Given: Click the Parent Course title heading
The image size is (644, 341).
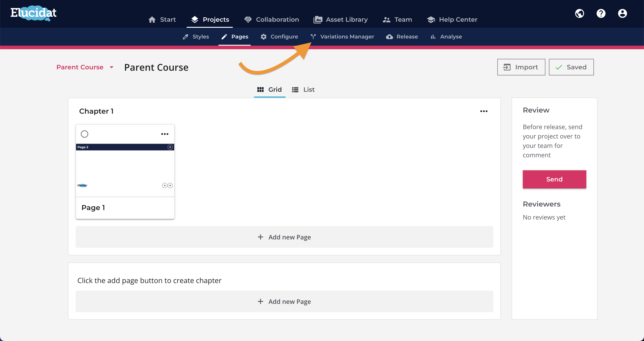Looking at the screenshot, I should pyautogui.click(x=156, y=67).
